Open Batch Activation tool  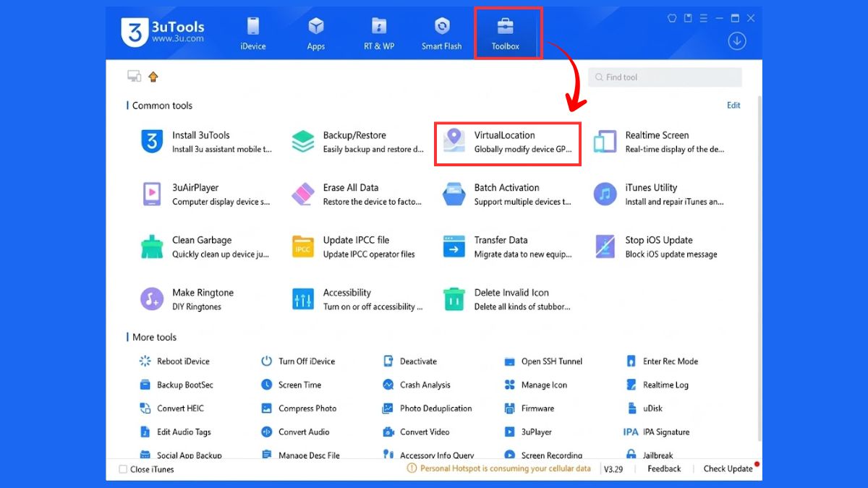tap(508, 194)
